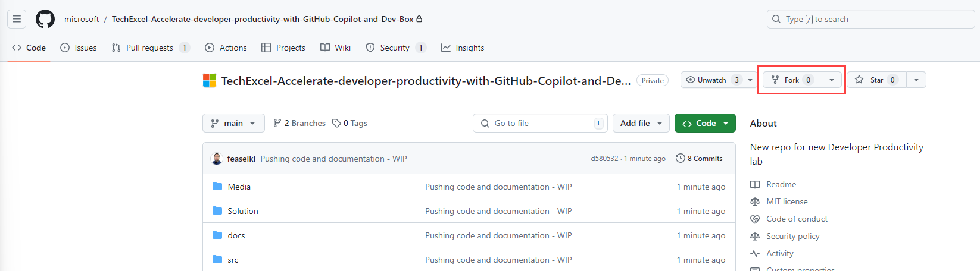The width and height of the screenshot is (980, 271).
Task: Open the hamburger navigation menu
Action: (x=17, y=19)
